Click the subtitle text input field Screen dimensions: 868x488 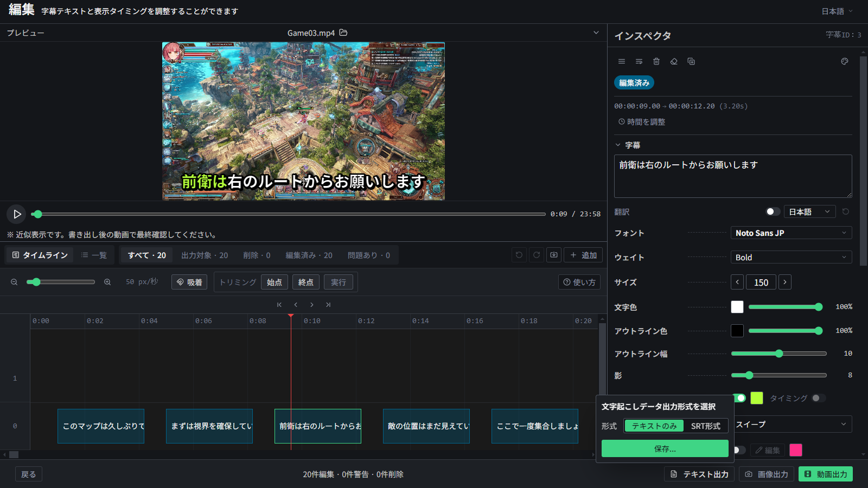(x=733, y=176)
